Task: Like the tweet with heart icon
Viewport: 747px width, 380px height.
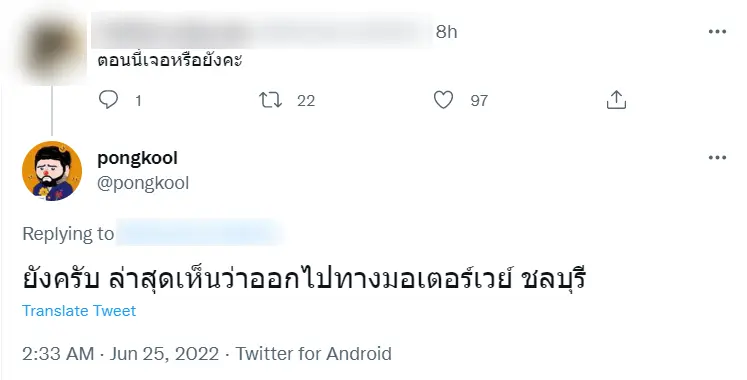Action: pos(443,100)
